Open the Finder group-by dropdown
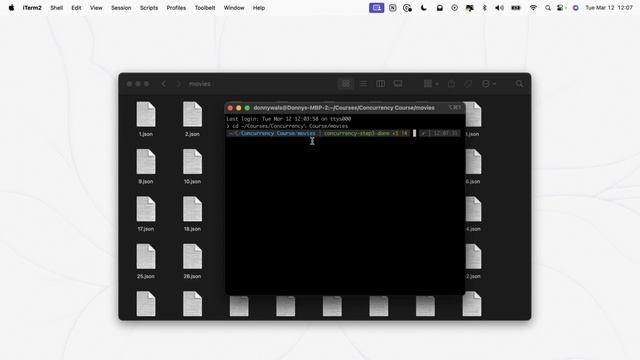Screen dimensions: 640x360 click(431, 84)
